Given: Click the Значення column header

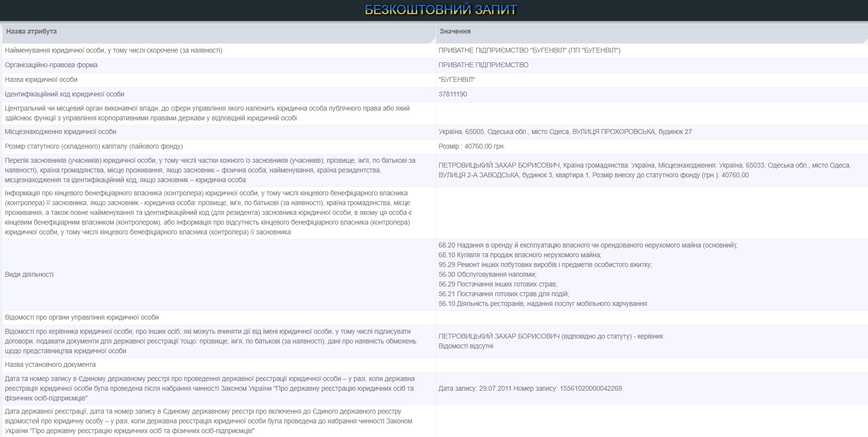Looking at the screenshot, I should (x=455, y=31).
